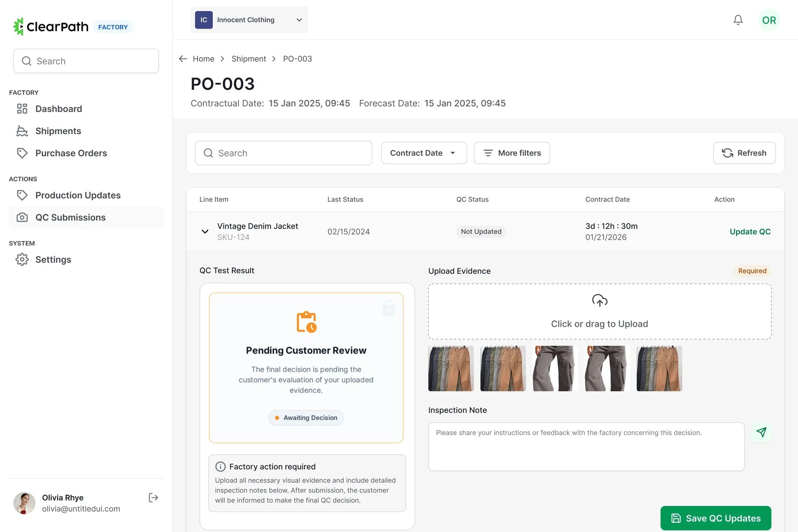Open the notifications bell
The image size is (798, 532).
pyautogui.click(x=738, y=20)
